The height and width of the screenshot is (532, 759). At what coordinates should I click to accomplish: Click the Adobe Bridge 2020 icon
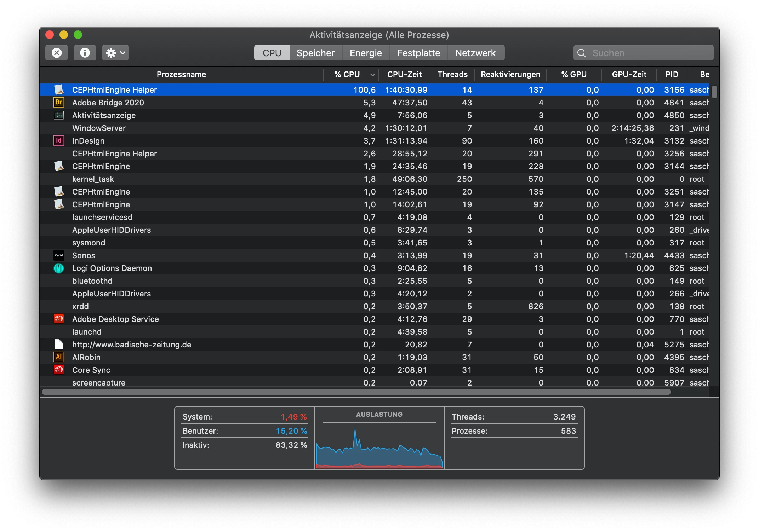click(x=59, y=103)
